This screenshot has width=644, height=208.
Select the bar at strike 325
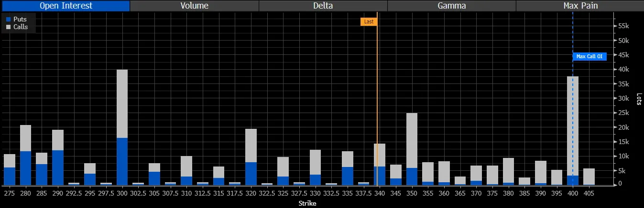pyautogui.click(x=283, y=171)
